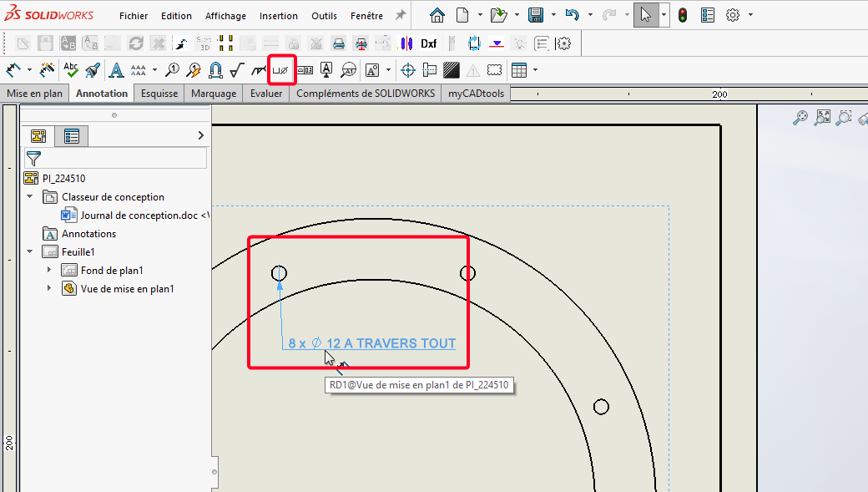The width and height of the screenshot is (868, 492).
Task: Open the Marquage tab
Action: (x=214, y=93)
